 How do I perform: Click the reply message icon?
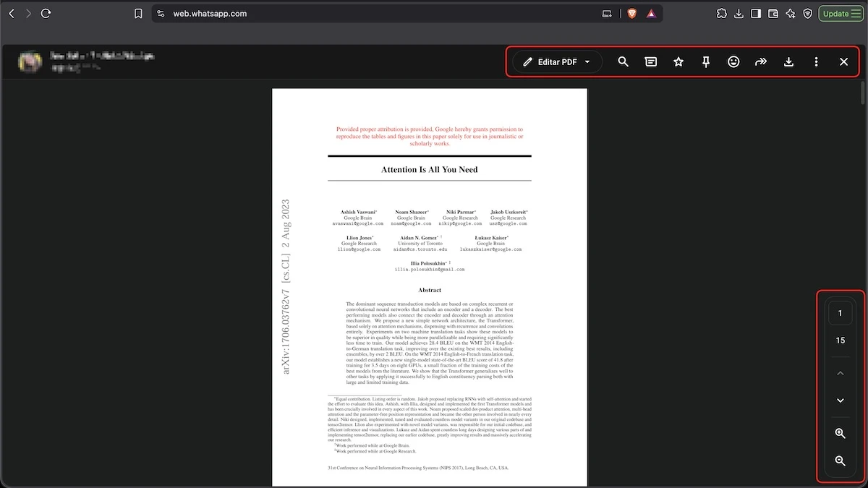pos(651,62)
